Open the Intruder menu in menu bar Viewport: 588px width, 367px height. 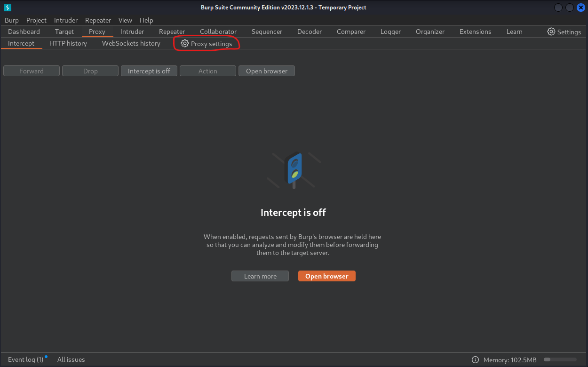[x=66, y=20]
